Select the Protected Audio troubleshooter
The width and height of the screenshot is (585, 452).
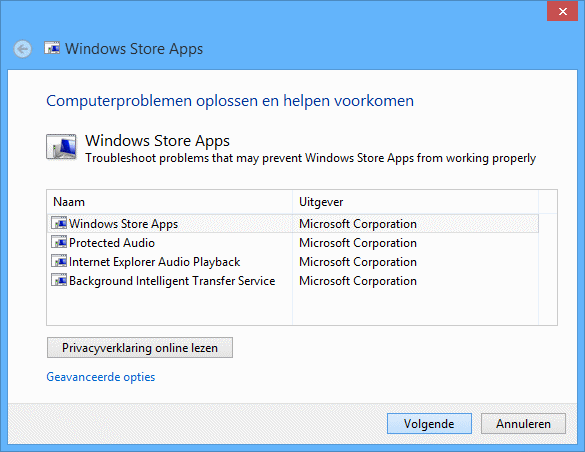pyautogui.click(x=293, y=242)
